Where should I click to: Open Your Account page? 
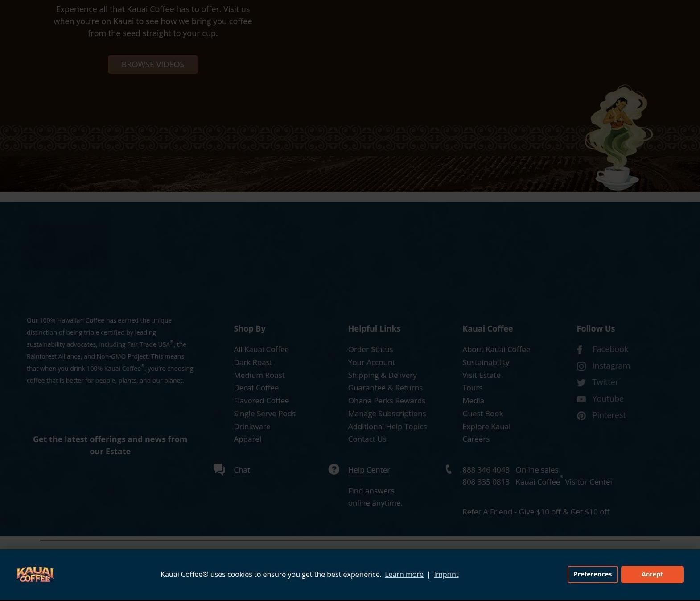click(371, 362)
